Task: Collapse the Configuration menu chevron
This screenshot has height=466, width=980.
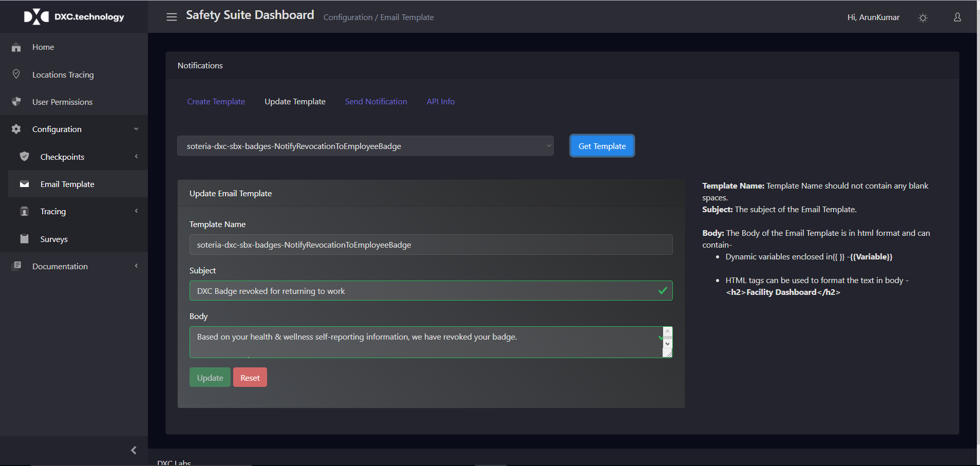Action: click(136, 129)
